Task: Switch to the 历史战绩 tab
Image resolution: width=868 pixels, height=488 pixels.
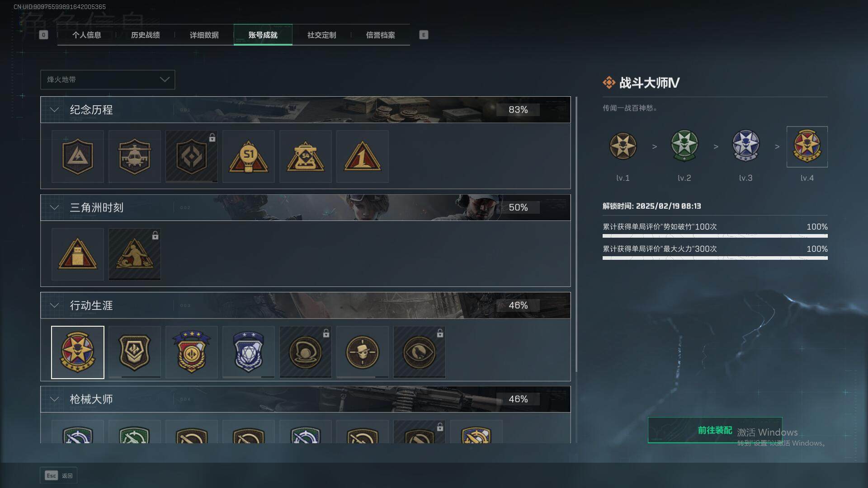Action: tap(145, 35)
